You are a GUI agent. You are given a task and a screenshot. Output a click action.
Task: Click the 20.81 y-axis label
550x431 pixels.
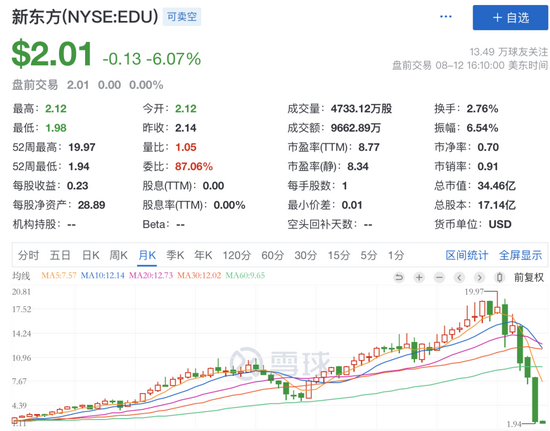coord(21,292)
